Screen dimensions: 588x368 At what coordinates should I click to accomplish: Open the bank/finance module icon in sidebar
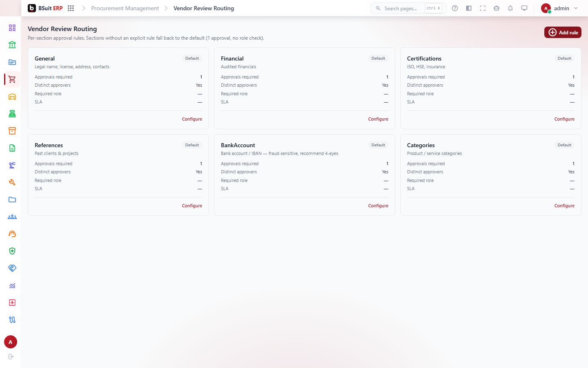12,45
